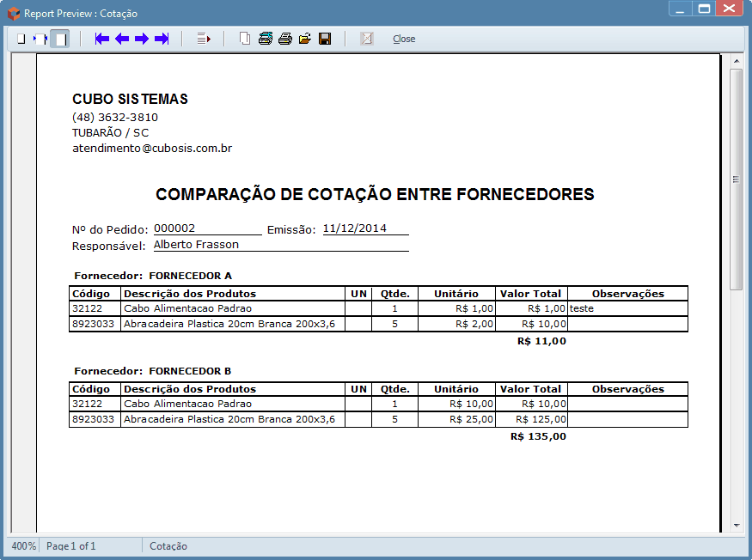Click TUBARÃO / SC address line
The height and width of the screenshot is (560, 752).
(111, 133)
